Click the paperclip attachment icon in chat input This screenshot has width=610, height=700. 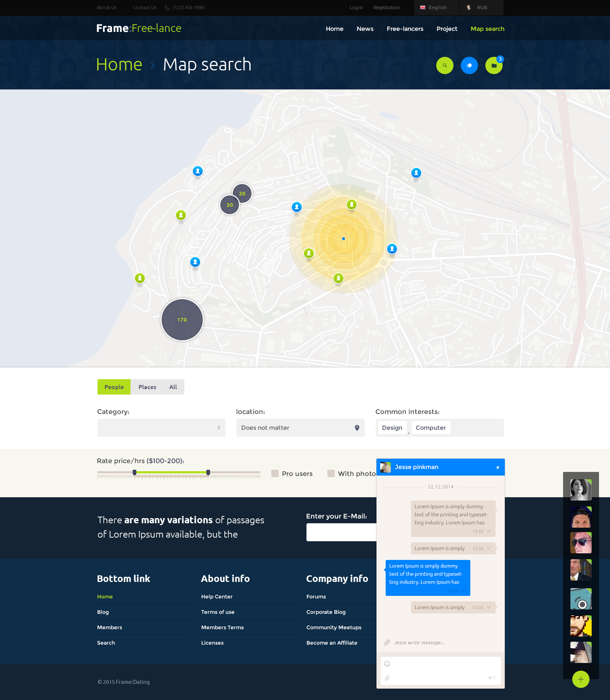point(387,678)
